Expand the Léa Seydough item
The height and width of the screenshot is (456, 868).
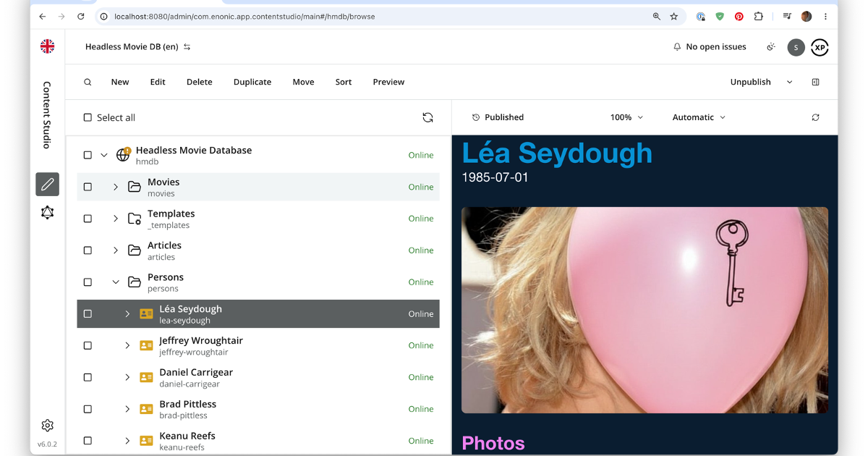[x=127, y=314]
